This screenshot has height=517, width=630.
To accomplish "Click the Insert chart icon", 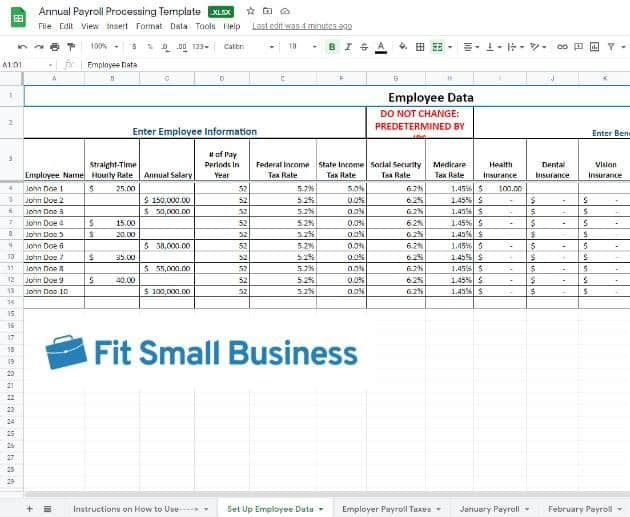I will tap(594, 47).
